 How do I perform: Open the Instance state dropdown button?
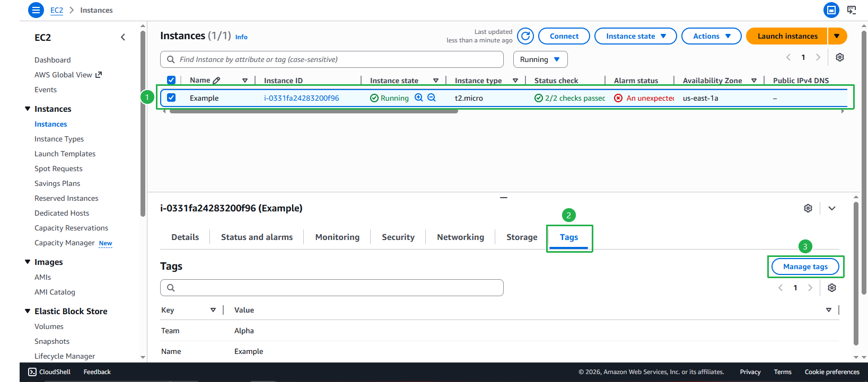636,36
